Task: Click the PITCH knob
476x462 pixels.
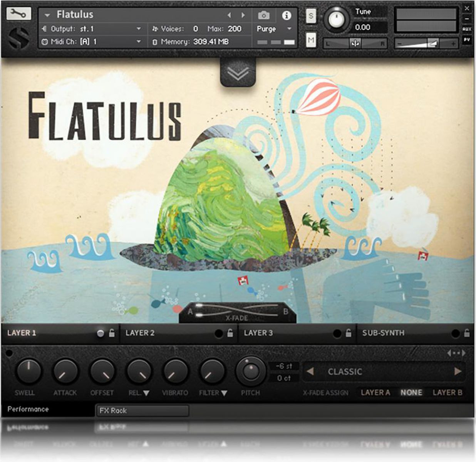Action: pos(251,371)
